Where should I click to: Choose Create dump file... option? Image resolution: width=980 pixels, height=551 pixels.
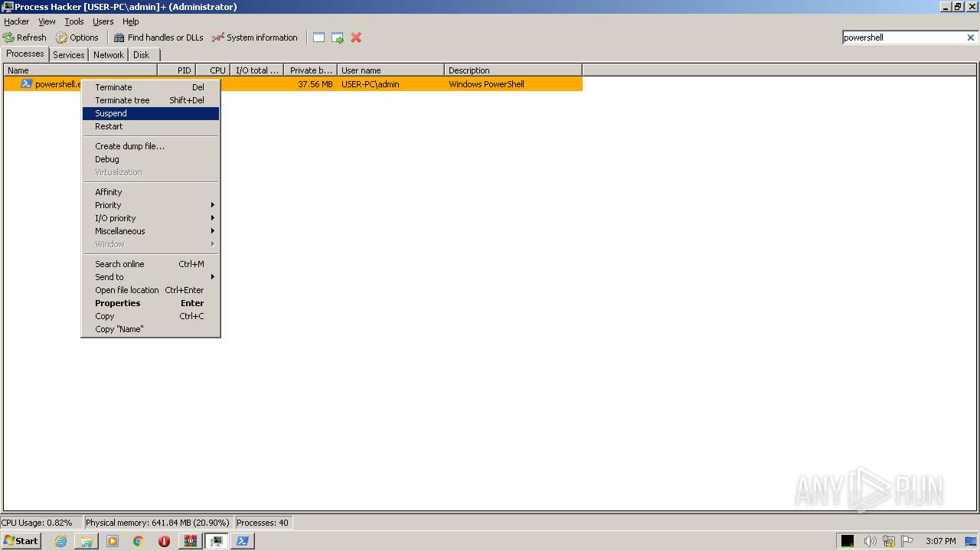(151, 146)
